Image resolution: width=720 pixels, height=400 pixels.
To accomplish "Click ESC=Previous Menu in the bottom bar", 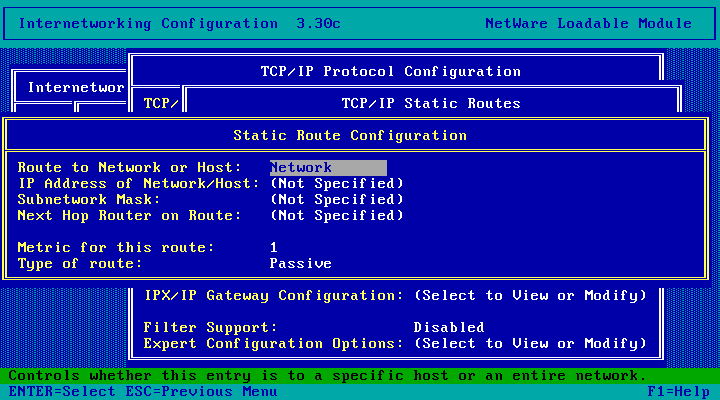I will pyautogui.click(x=202, y=392).
